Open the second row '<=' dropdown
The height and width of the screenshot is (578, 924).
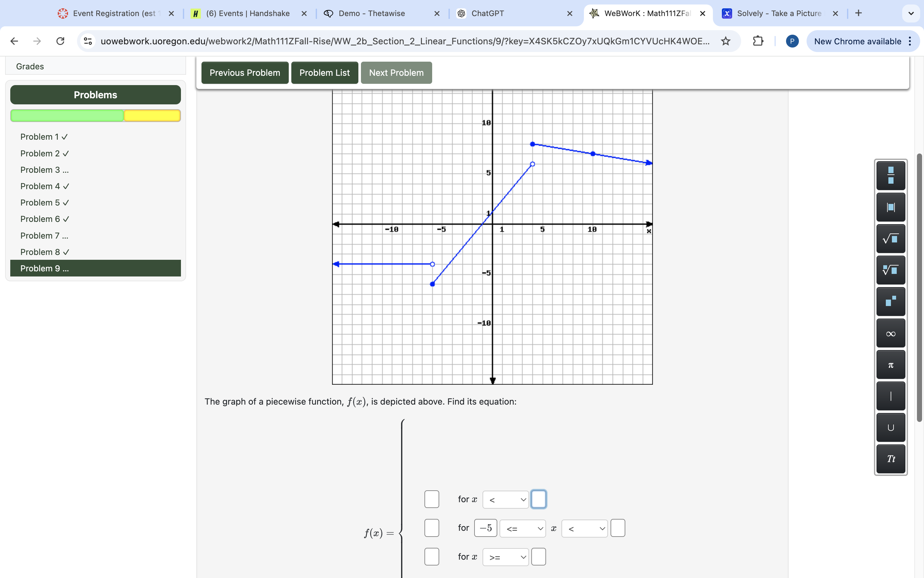pos(523,528)
